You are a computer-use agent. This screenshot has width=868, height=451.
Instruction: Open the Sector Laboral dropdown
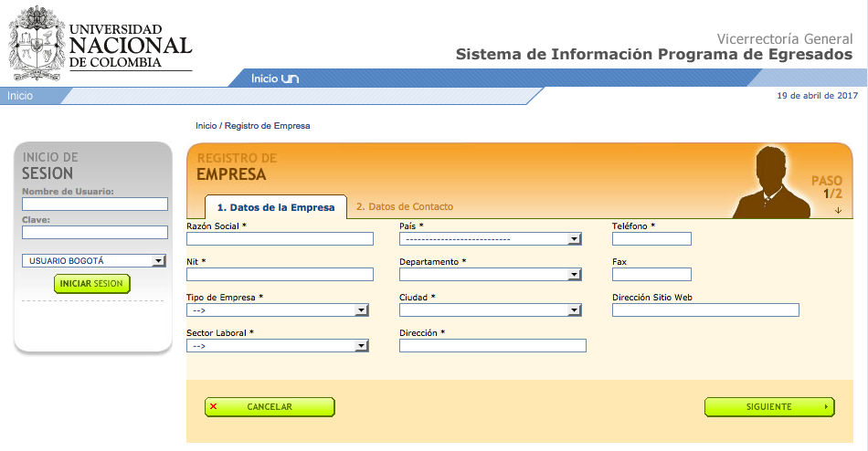pyautogui.click(x=278, y=345)
